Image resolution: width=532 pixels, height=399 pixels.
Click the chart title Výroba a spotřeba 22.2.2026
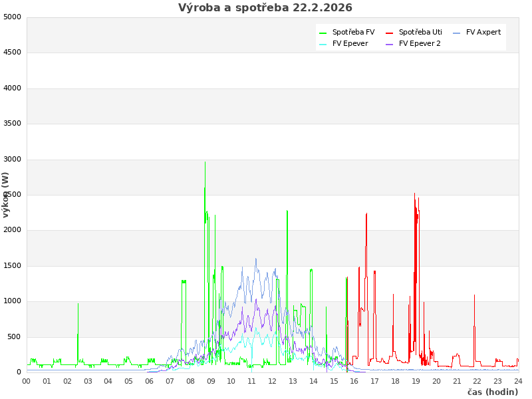coord(265,8)
